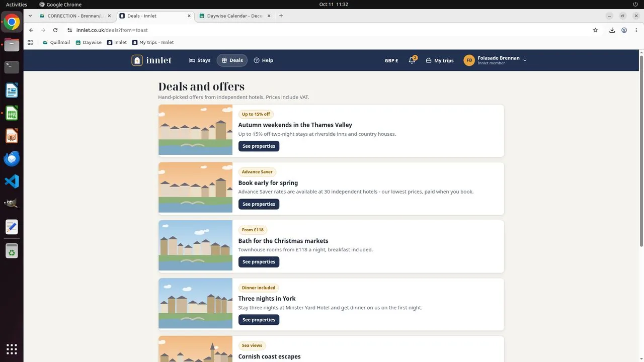
Task: Open Chrome profile icon
Action: pos(624,30)
